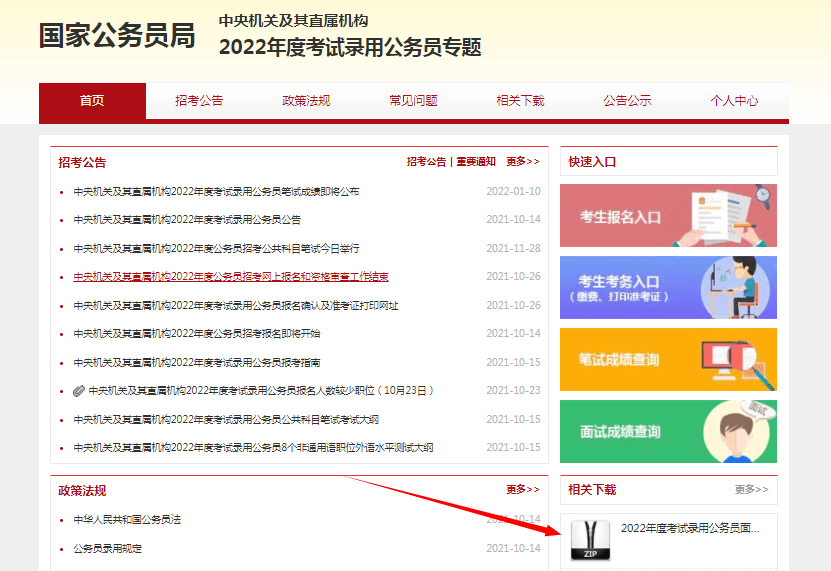Click the 2022年度考试录用公务员专题 page title
This screenshot has width=831, height=571.
point(350,47)
